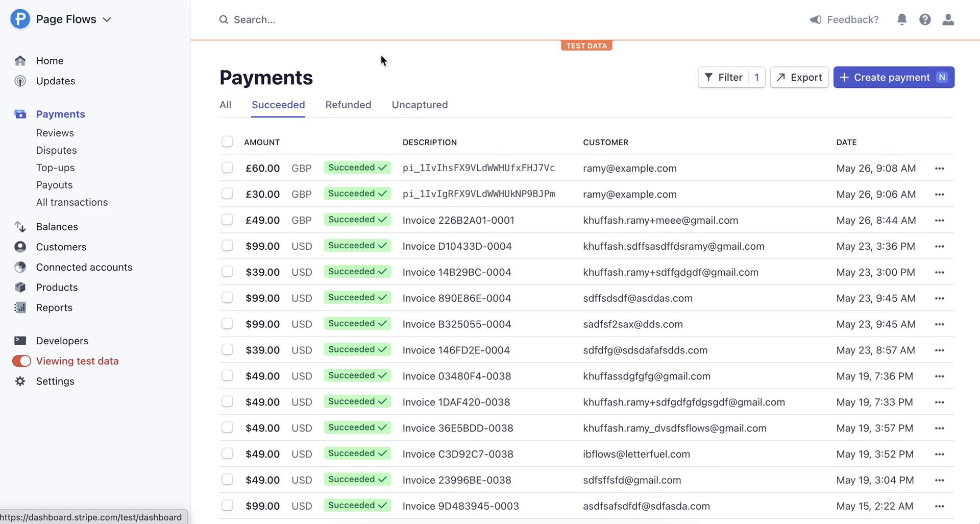980x524 pixels.
Task: Select checkbox for Invoice 890E86E-0004
Action: pos(227,298)
